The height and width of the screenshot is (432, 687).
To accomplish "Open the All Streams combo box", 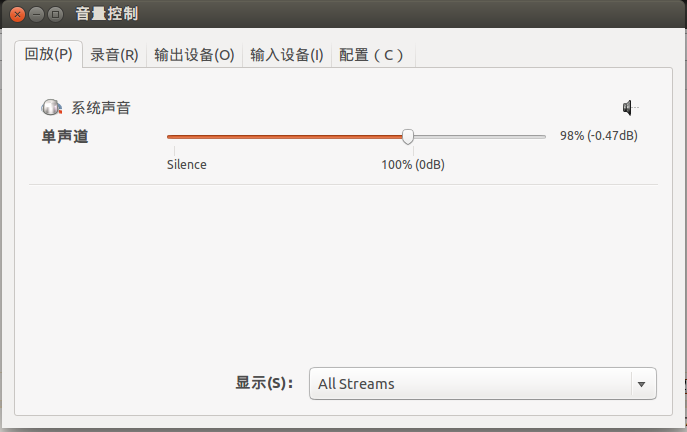I will [482, 384].
